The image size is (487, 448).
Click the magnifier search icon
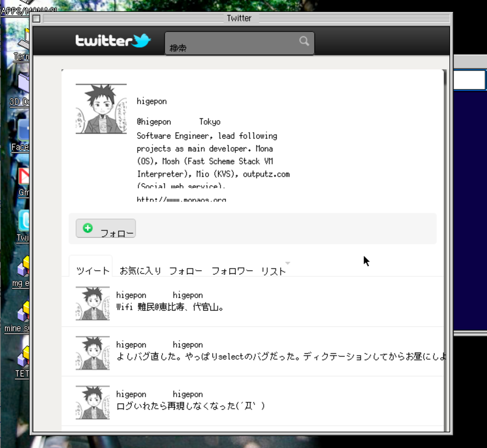pos(304,41)
